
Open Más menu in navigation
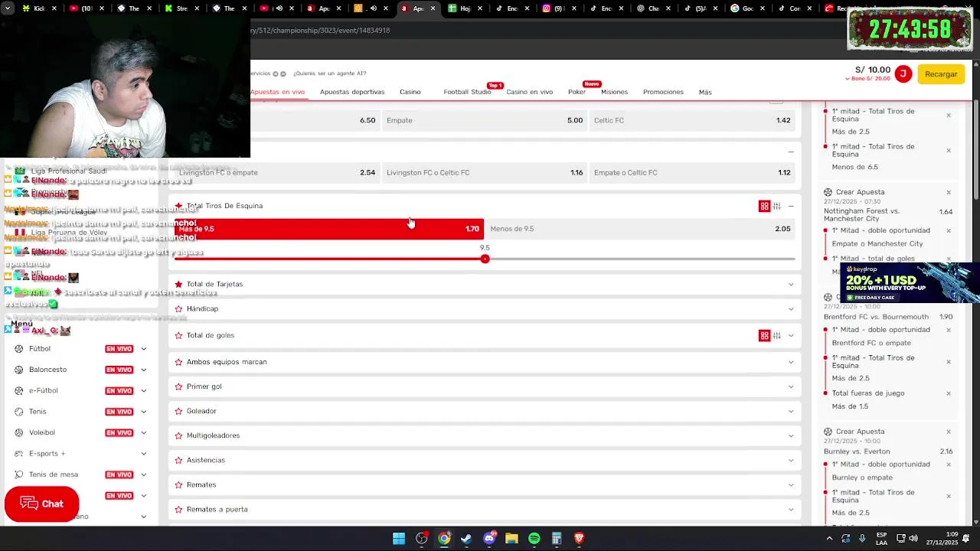click(705, 92)
